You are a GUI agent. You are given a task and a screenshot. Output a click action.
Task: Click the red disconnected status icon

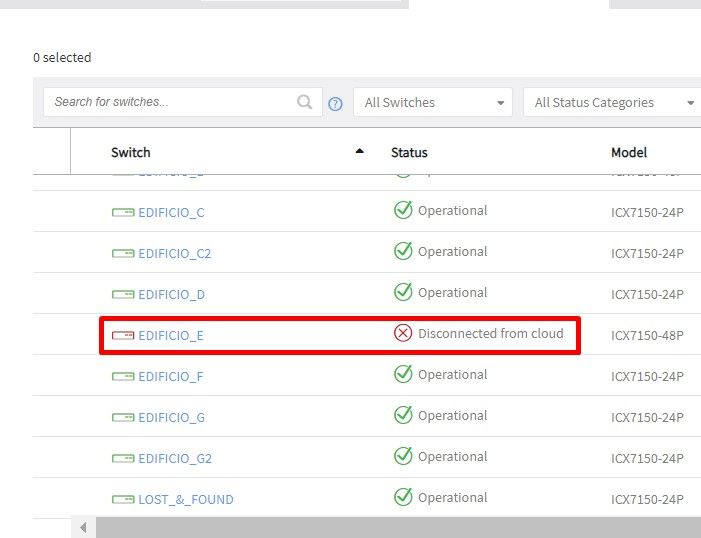pyautogui.click(x=403, y=333)
